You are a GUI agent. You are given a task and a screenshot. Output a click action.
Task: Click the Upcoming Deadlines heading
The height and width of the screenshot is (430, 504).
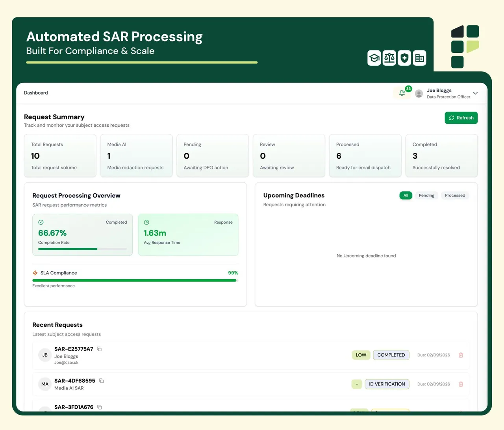tap(294, 195)
